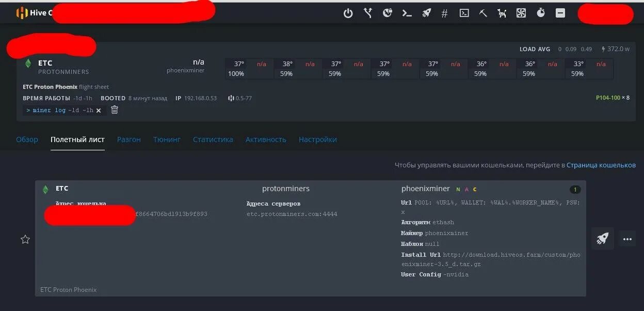Click the white minus square icon
Viewport: 644px width, 311px height.
(x=560, y=13)
